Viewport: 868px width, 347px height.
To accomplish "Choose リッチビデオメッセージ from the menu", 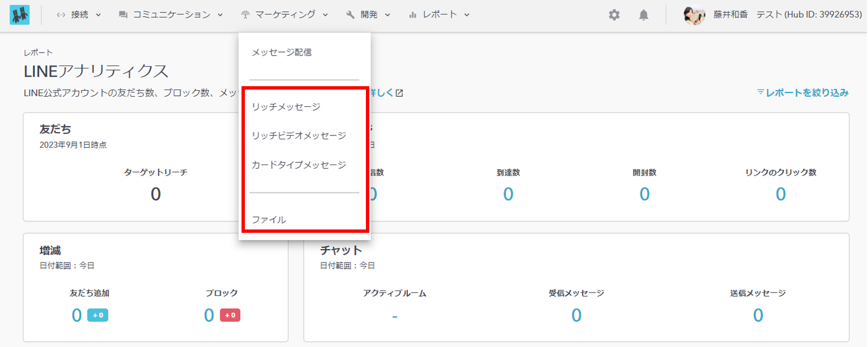I will [x=299, y=135].
